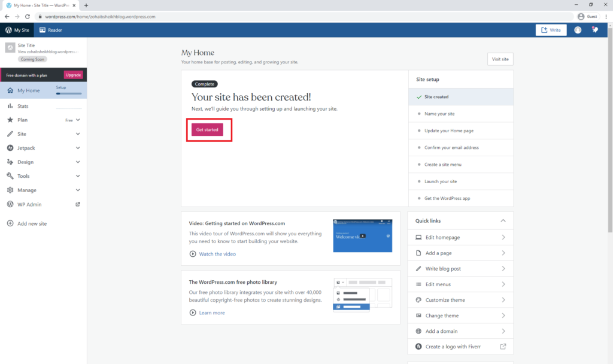Screen dimensions: 613x364
Task: Click the Plan star icon
Action: (x=10, y=120)
